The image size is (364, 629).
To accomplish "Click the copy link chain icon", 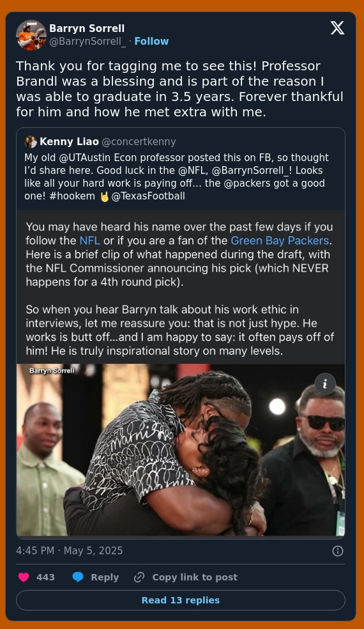I will coord(139,577).
